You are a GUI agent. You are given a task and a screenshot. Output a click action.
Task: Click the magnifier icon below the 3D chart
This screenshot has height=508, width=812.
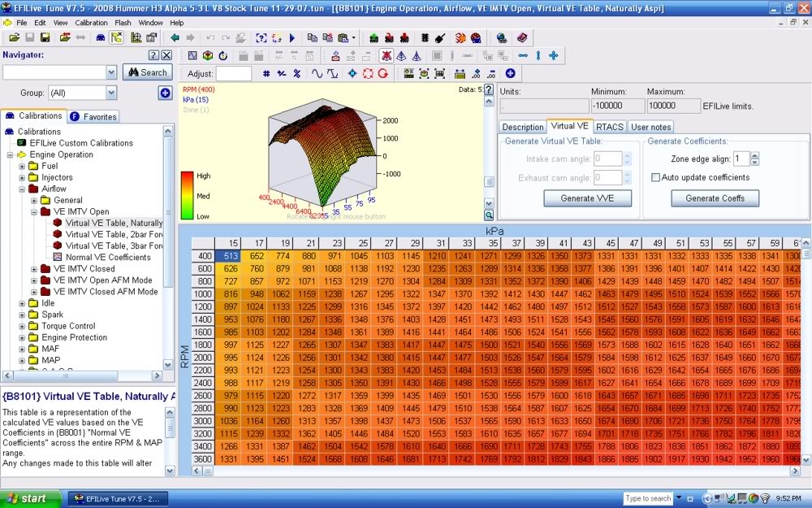tap(489, 215)
